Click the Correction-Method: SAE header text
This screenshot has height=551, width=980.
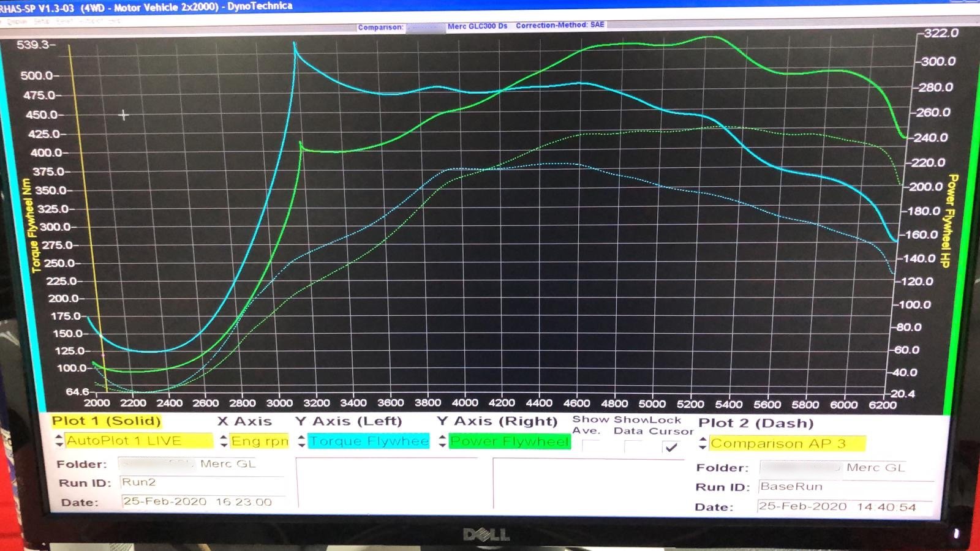point(560,25)
